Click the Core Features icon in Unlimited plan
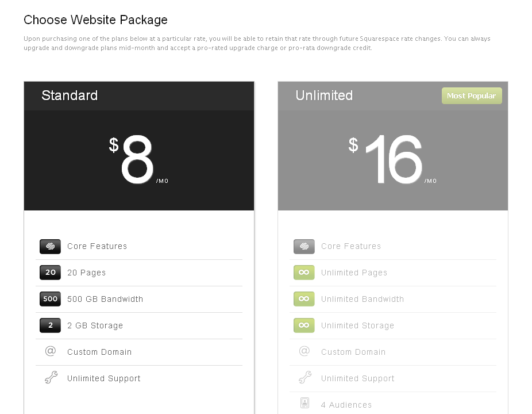Viewport: 532px width, 414px height. click(304, 246)
